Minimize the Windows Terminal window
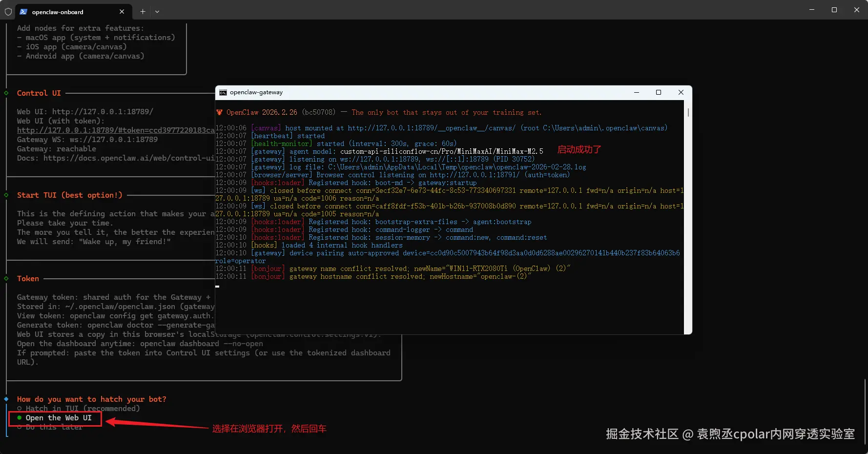 pos(812,10)
